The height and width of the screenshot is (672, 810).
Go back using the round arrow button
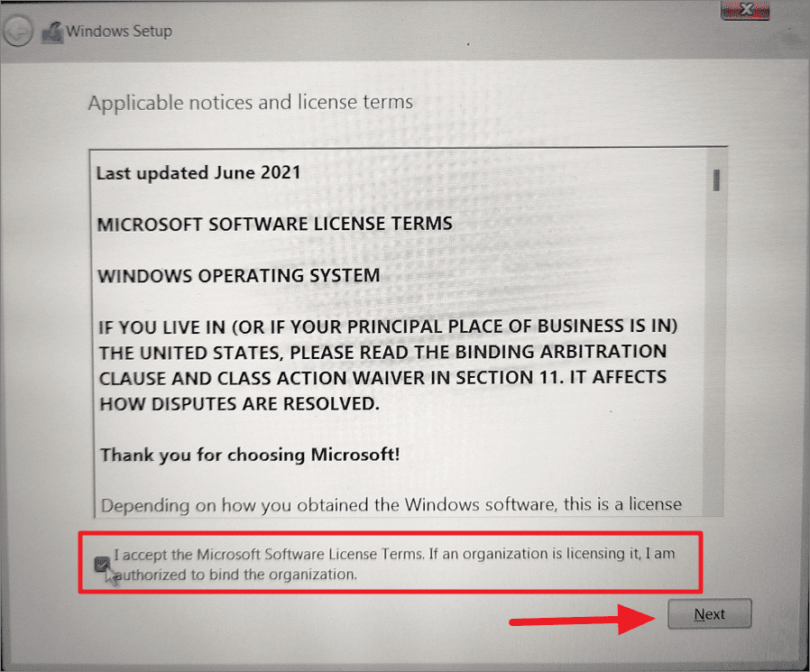tap(18, 32)
